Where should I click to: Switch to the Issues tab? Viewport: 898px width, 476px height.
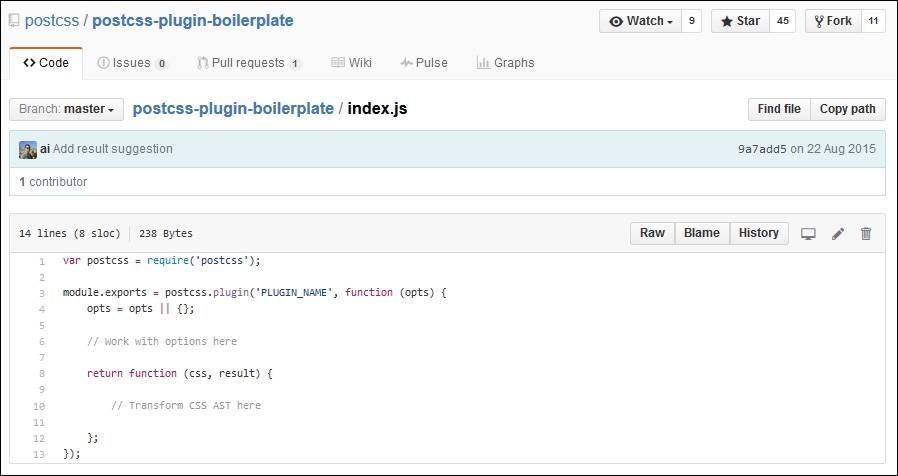click(x=132, y=63)
